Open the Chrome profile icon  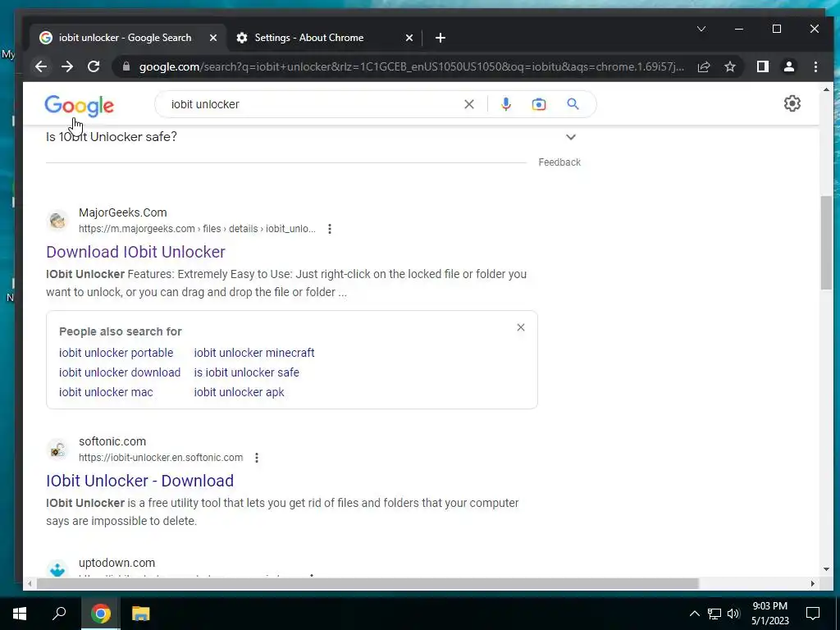(788, 67)
